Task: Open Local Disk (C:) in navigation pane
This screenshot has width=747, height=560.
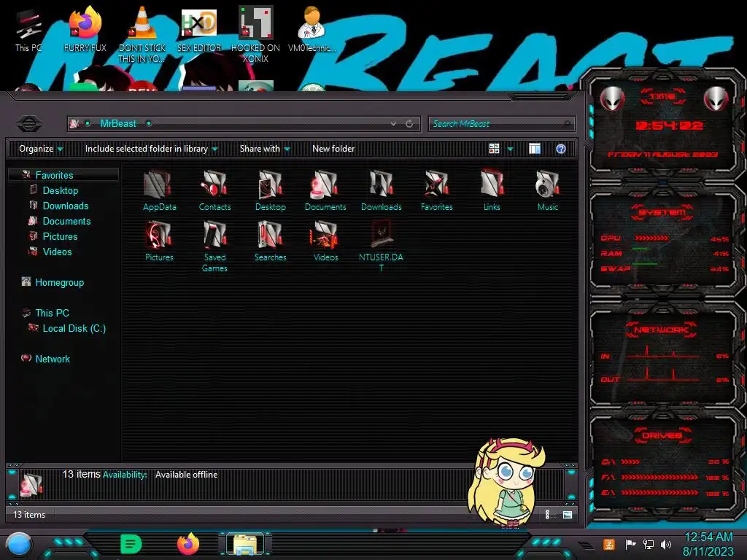Action: tap(74, 328)
